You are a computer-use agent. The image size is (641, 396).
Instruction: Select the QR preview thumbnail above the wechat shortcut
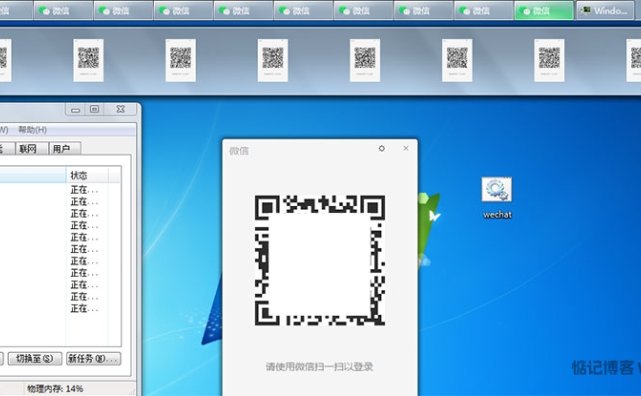(457, 60)
